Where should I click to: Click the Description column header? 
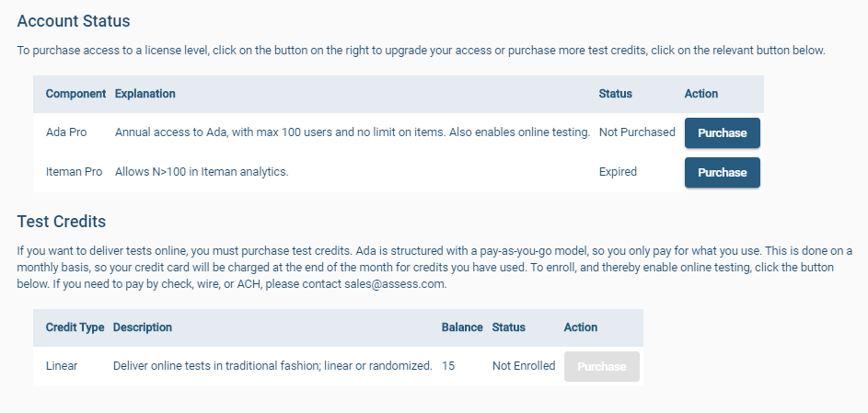pos(142,327)
